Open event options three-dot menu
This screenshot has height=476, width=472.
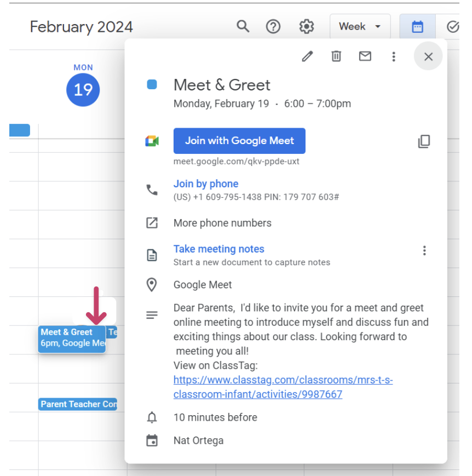394,56
